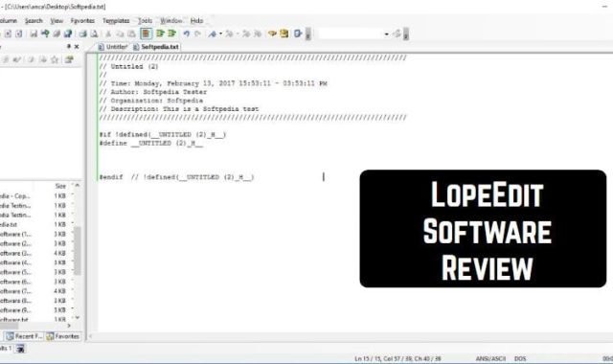Image resolution: width=613 pixels, height=364 pixels.
Task: Open the Tools menu
Action: point(145,21)
